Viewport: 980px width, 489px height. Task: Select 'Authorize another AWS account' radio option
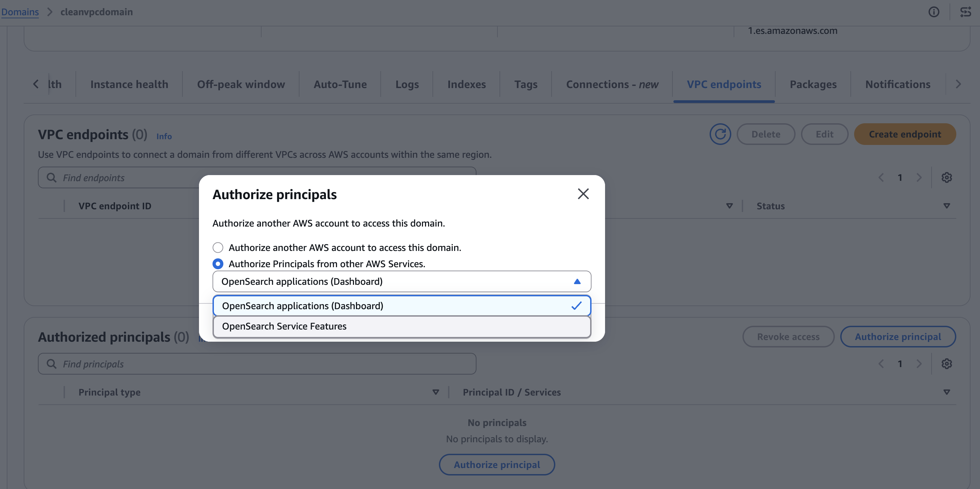point(218,248)
